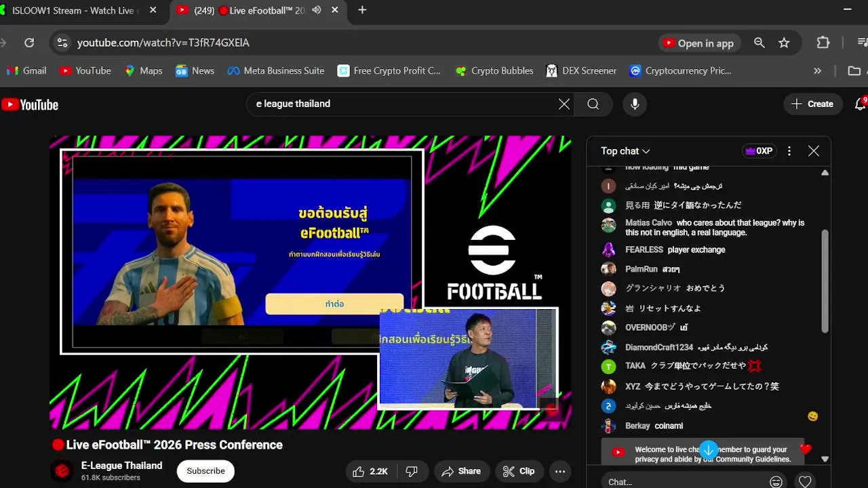Send a heart reaction in chat

click(805, 482)
